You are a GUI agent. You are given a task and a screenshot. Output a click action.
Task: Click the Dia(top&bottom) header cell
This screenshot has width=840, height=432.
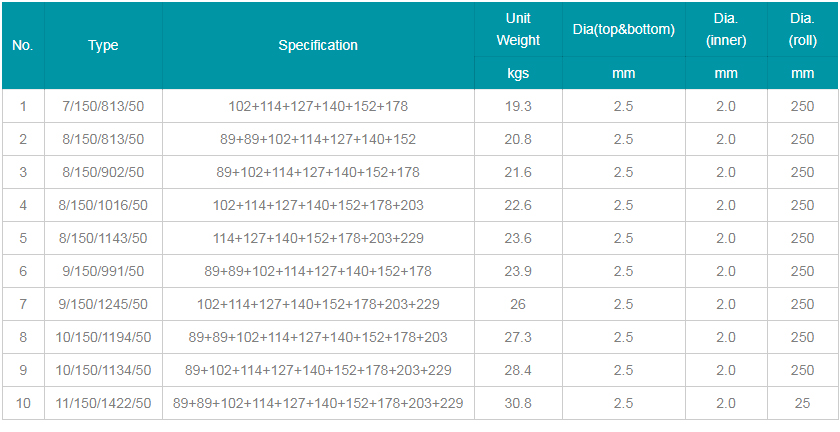[x=624, y=29]
